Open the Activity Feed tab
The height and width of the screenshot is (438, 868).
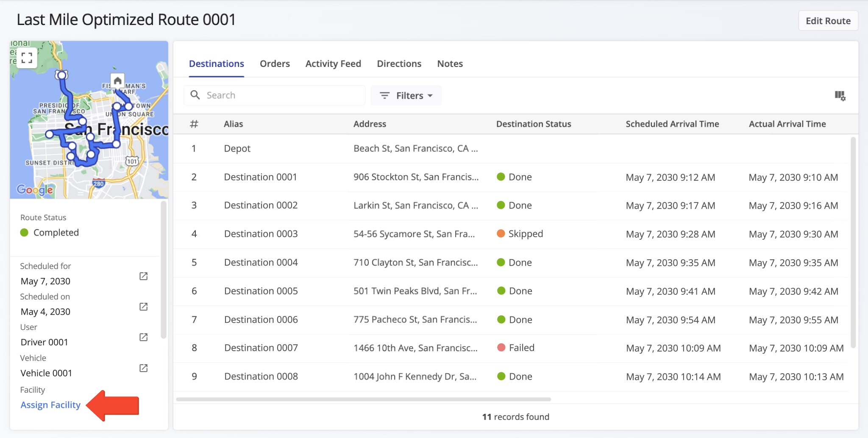(333, 64)
